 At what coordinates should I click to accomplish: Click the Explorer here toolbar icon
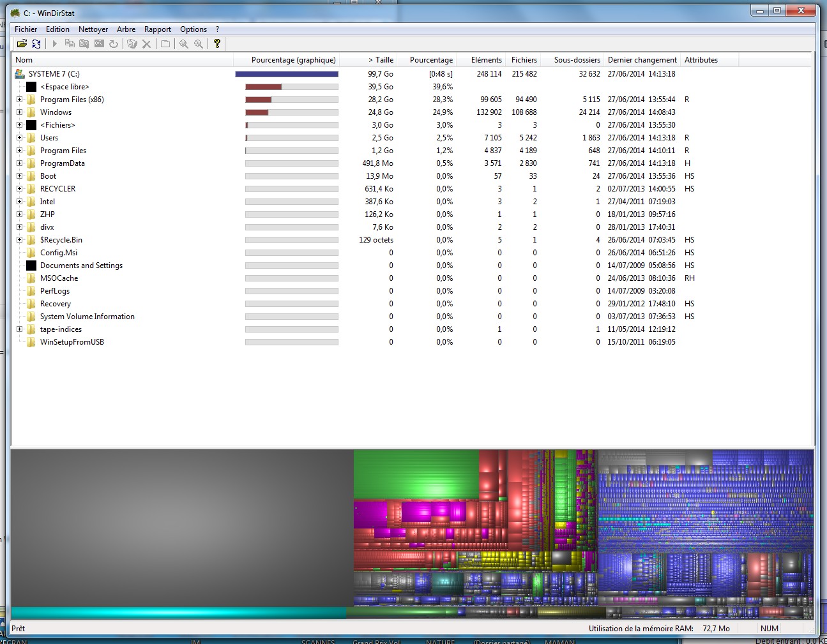click(84, 43)
